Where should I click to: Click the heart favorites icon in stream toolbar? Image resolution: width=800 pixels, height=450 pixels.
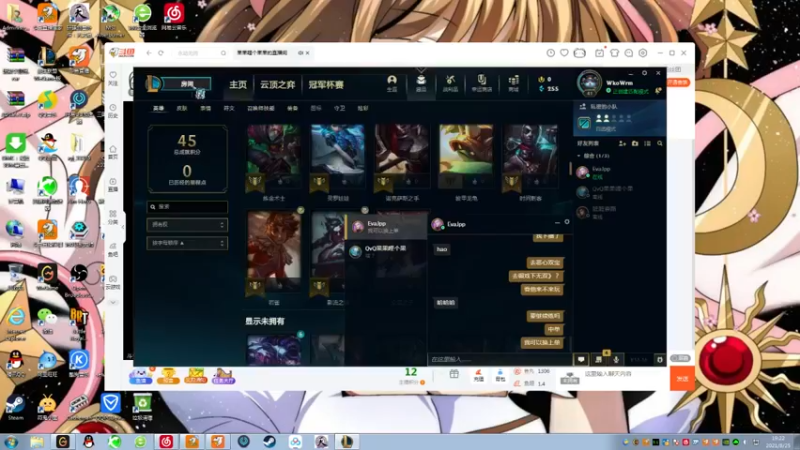click(x=564, y=53)
